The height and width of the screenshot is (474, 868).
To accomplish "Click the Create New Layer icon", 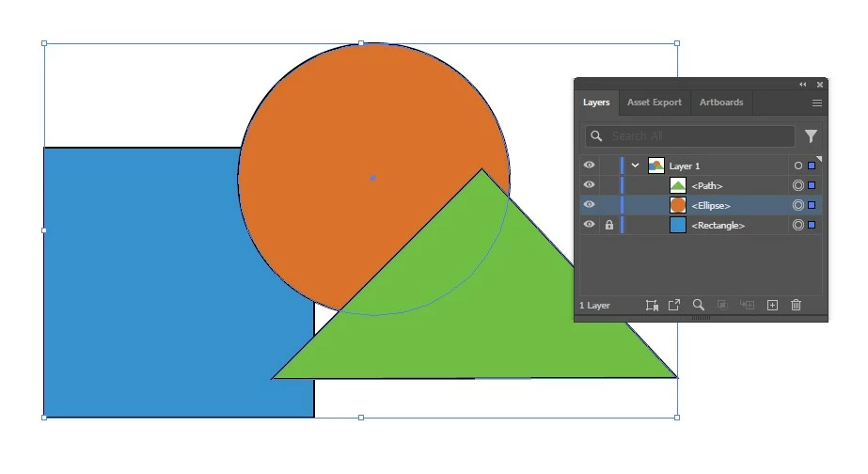I will 772,305.
